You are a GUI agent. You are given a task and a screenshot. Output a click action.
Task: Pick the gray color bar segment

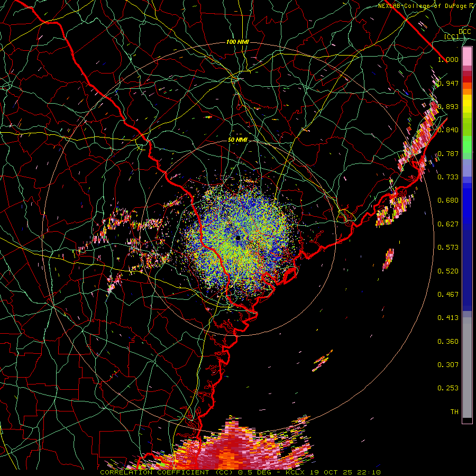(x=467, y=368)
